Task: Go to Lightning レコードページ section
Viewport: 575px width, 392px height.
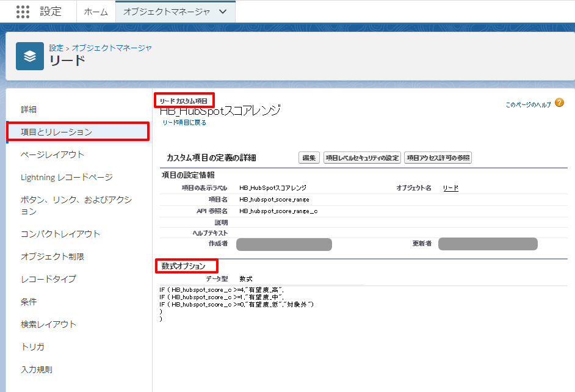Action: point(67,177)
